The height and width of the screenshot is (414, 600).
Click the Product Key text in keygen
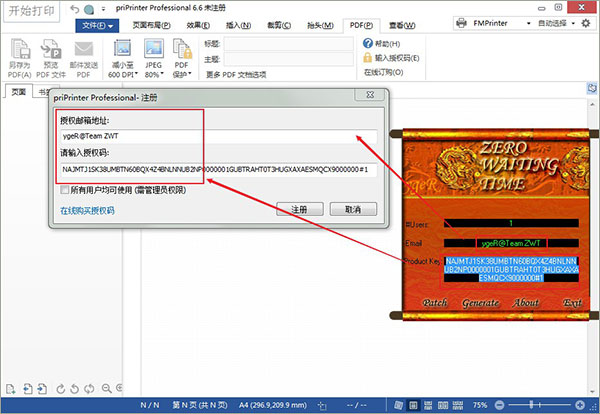tap(511, 269)
